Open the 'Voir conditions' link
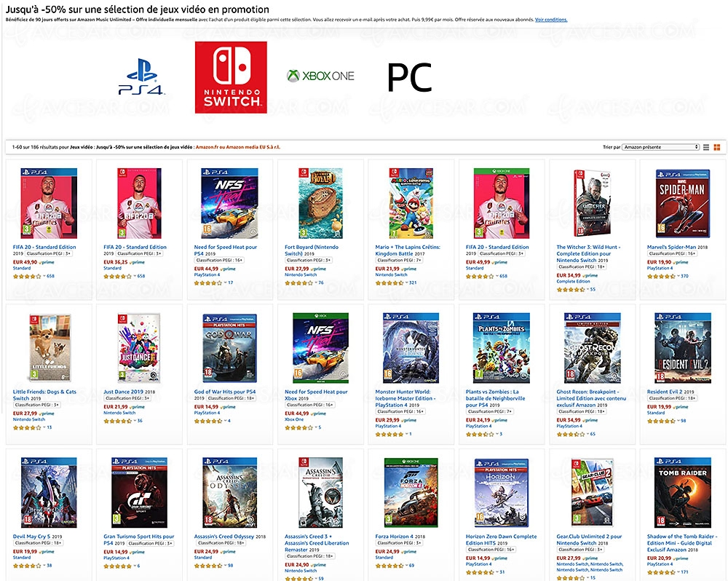728x581 pixels. (550, 20)
